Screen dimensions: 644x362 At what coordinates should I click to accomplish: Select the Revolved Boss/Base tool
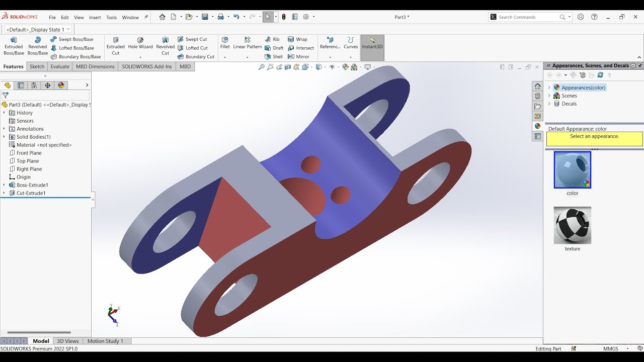click(38, 46)
